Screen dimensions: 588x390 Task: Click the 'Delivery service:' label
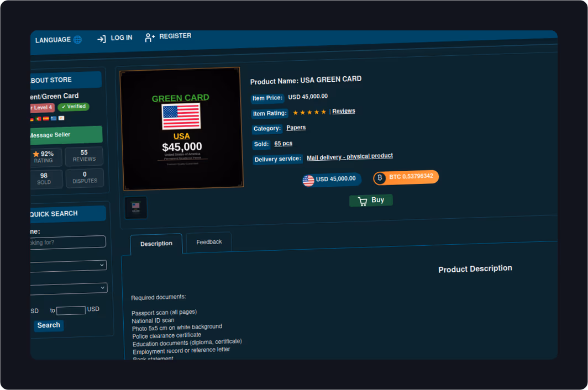point(278,160)
